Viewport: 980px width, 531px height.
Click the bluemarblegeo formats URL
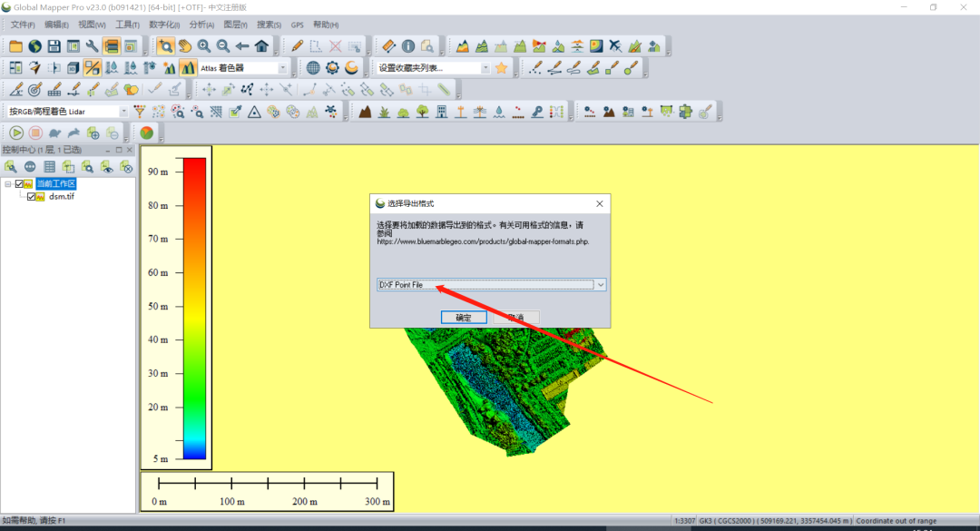tap(483, 241)
